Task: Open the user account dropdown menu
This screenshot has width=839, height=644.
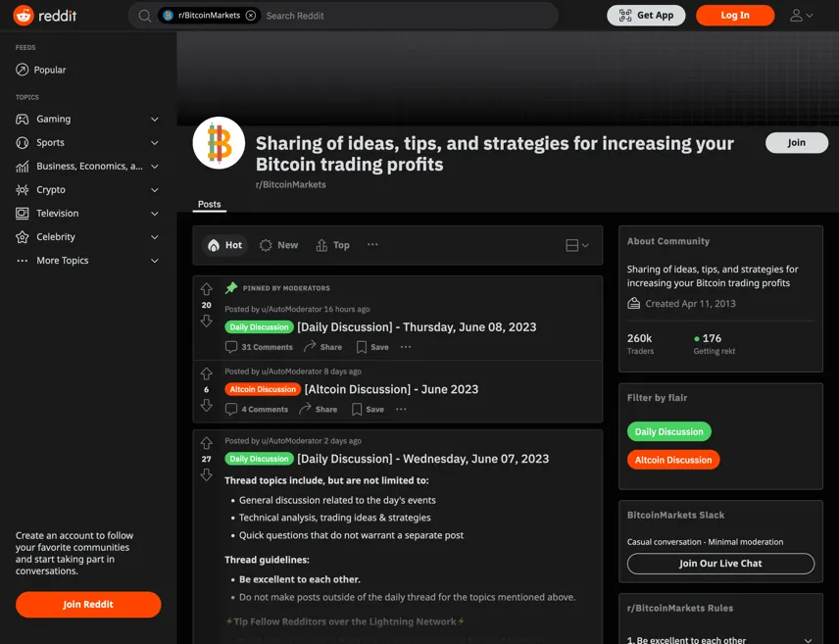Action: click(801, 16)
